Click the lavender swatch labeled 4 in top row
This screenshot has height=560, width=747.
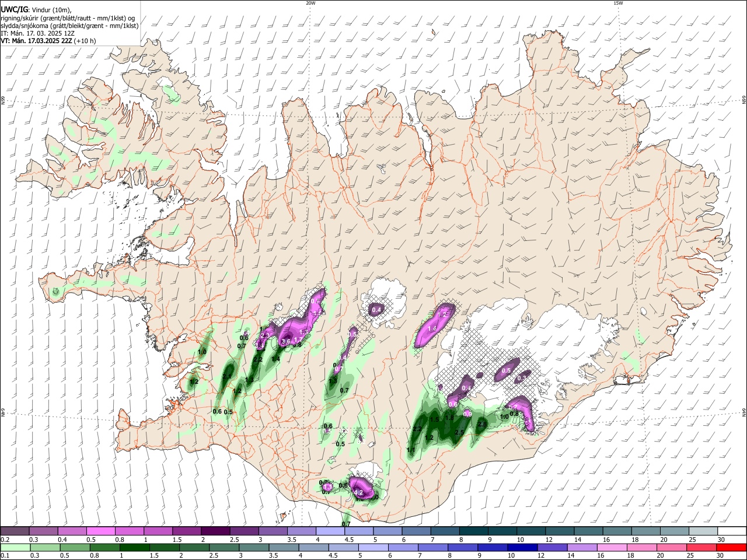coord(330,531)
